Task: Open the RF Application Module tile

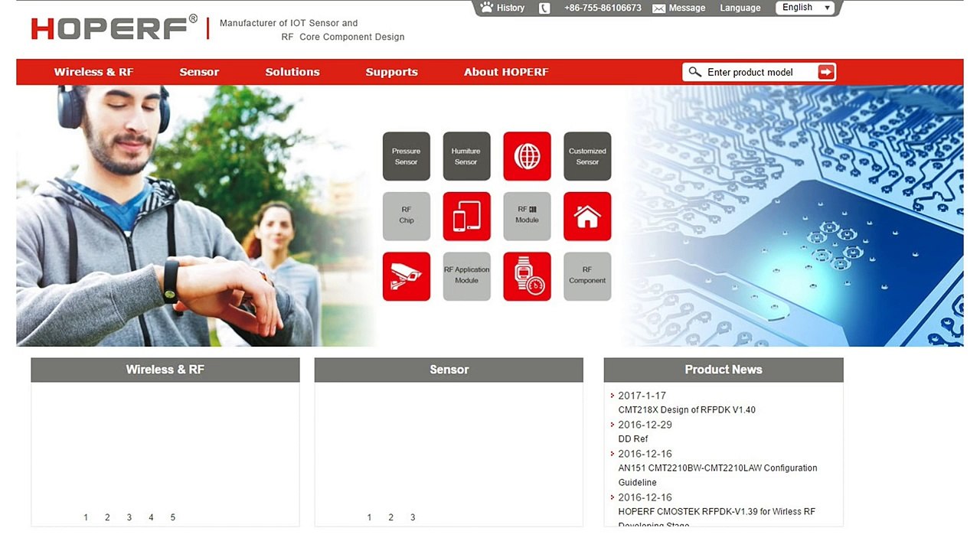Action: [x=466, y=276]
